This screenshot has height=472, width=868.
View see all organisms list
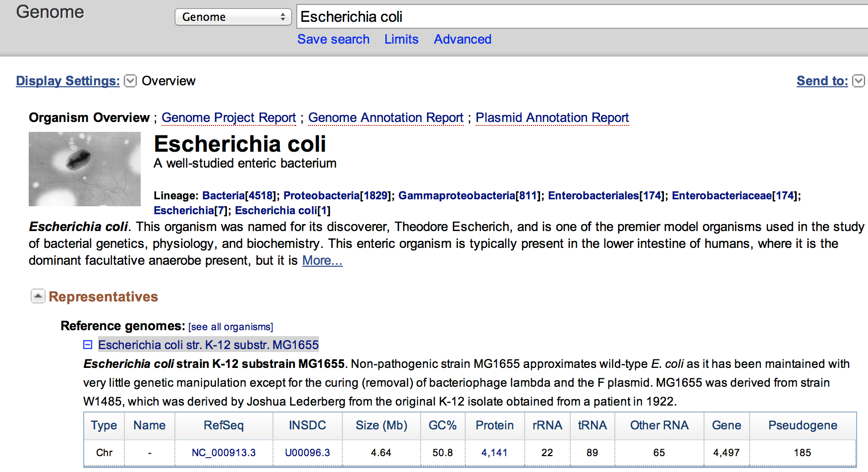tap(231, 326)
